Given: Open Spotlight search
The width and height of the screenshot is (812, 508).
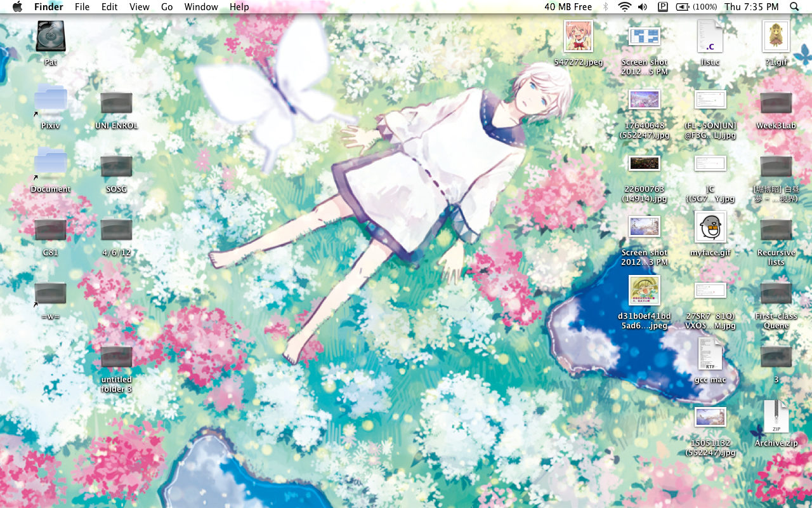Looking at the screenshot, I should 795,7.
